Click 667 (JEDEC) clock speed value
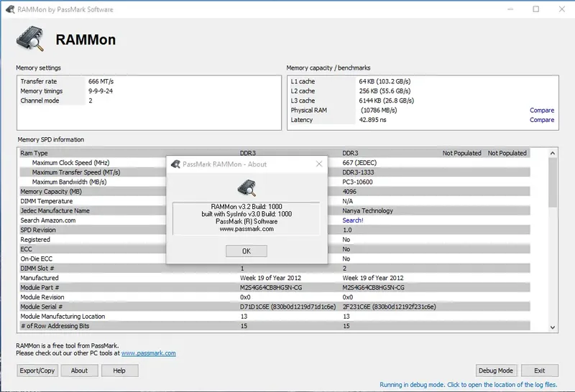The width and height of the screenshot is (575, 392). pos(359,163)
